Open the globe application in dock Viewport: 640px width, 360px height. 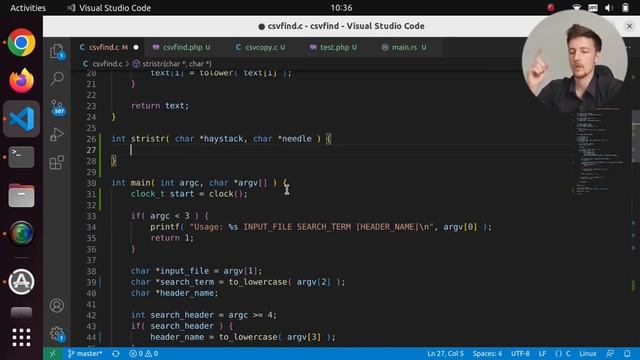(x=21, y=233)
